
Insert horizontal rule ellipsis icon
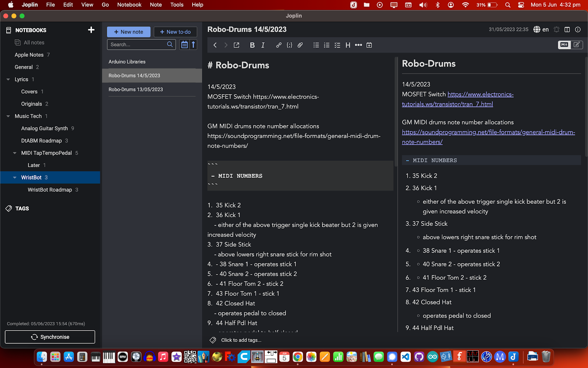point(358,45)
